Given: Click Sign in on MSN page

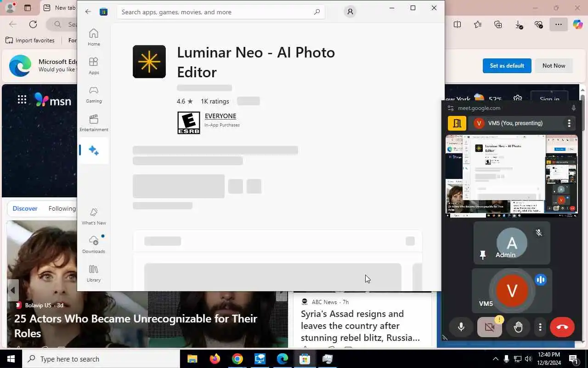Looking at the screenshot, I should [549, 99].
